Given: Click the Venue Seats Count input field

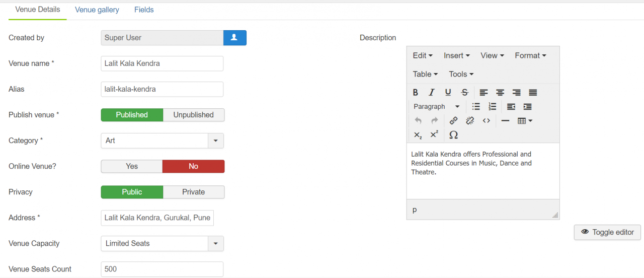Looking at the screenshot, I should coord(162,269).
